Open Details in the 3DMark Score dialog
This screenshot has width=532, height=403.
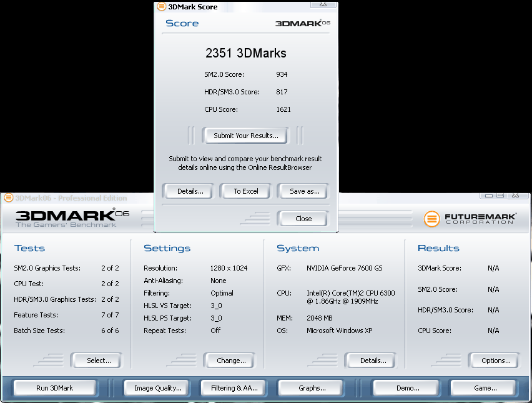(190, 191)
